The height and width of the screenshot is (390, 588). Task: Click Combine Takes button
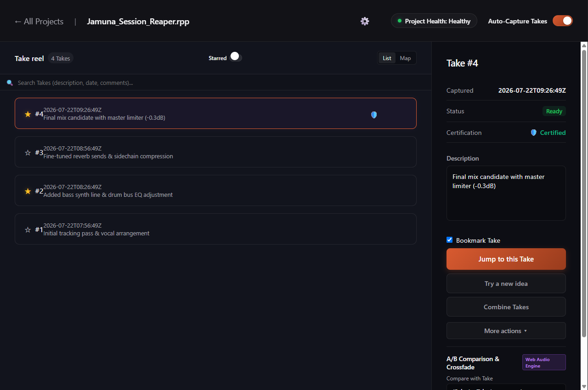(506, 307)
